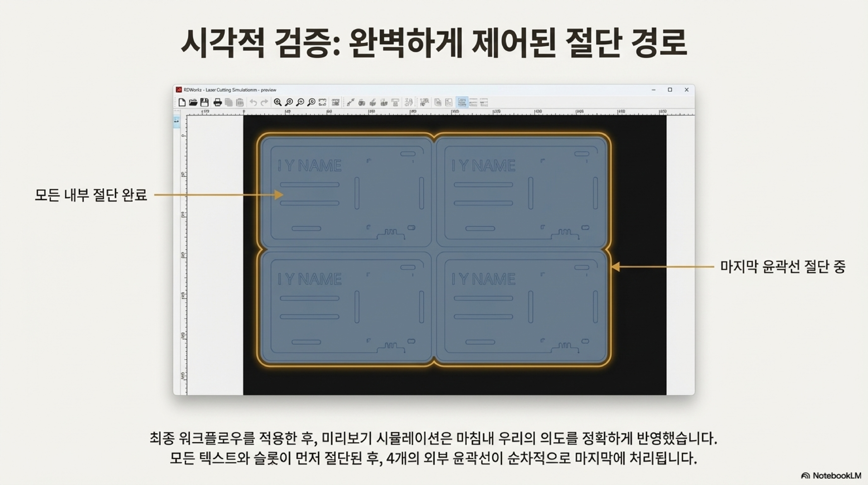868x485 pixels.
Task: Maximize the RDWorks preview window
Action: point(670,90)
